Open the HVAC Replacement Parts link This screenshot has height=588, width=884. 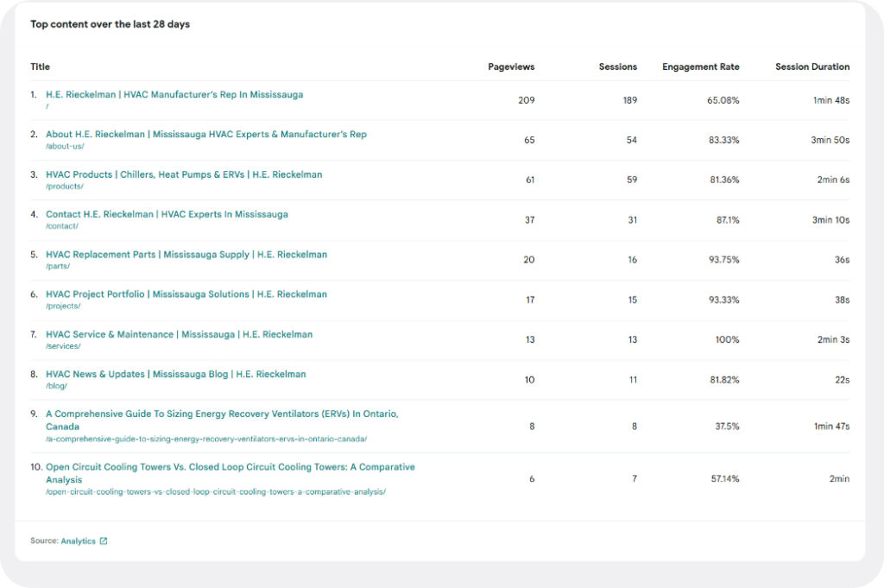tap(186, 255)
